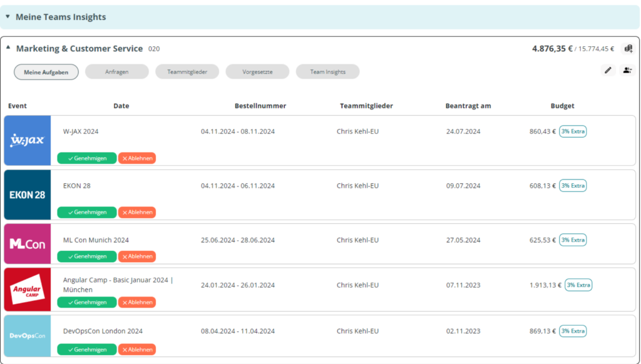This screenshot has width=641, height=364.
Task: Select the Meine Aufgaben tab
Action: point(46,71)
